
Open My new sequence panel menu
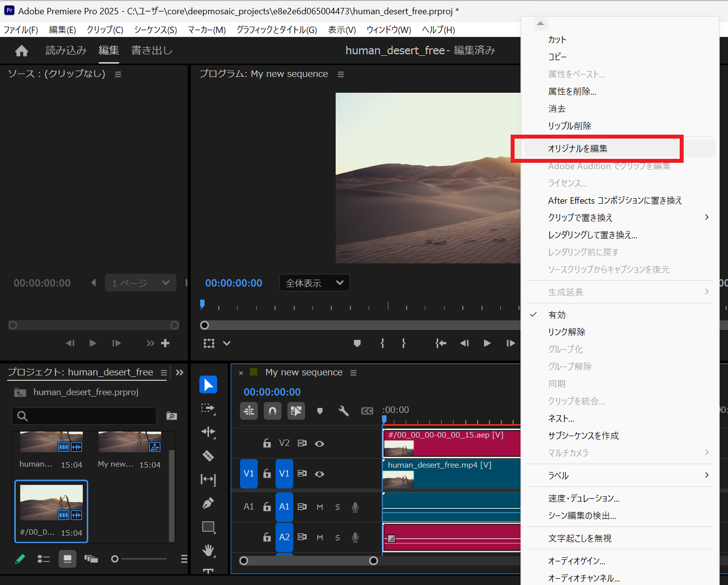point(353,373)
